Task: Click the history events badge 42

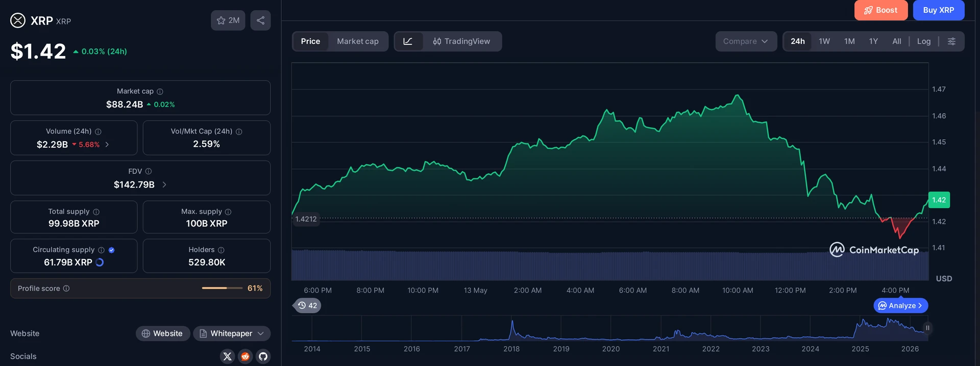Action: click(x=307, y=305)
